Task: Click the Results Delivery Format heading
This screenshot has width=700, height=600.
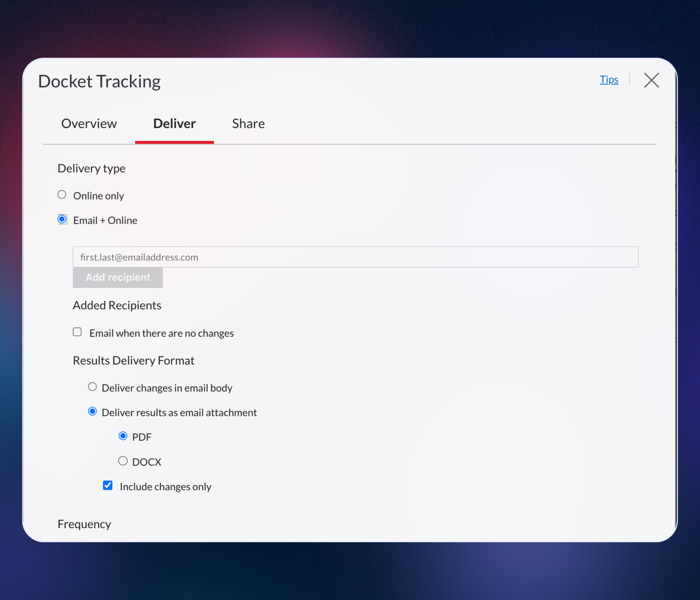Action: (134, 361)
